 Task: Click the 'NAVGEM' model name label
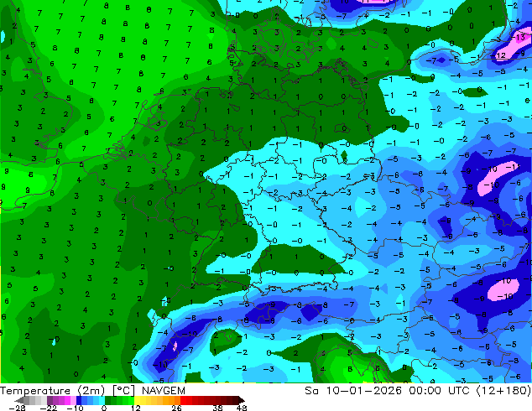click(164, 391)
